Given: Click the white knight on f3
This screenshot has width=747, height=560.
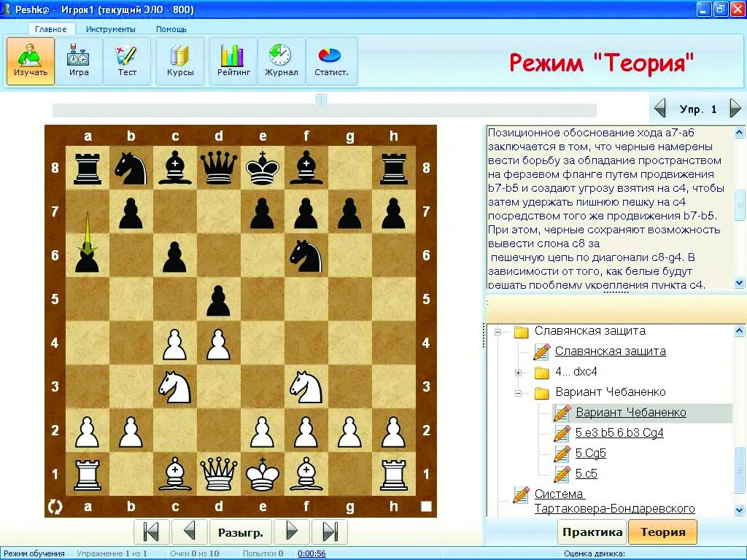Looking at the screenshot, I should click(x=306, y=386).
